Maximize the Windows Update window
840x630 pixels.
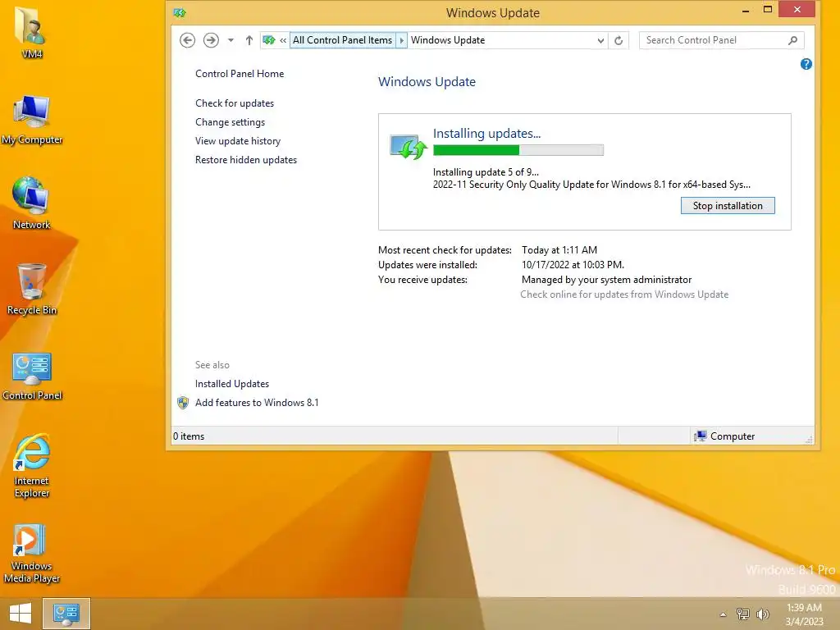pyautogui.click(x=767, y=10)
